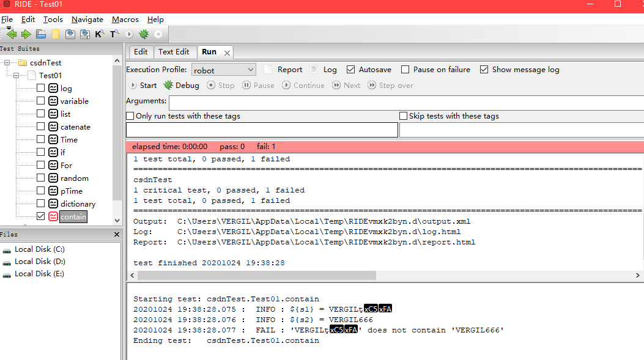Open the Tools menu
Image resolution: width=644 pixels, height=360 pixels.
tap(53, 20)
